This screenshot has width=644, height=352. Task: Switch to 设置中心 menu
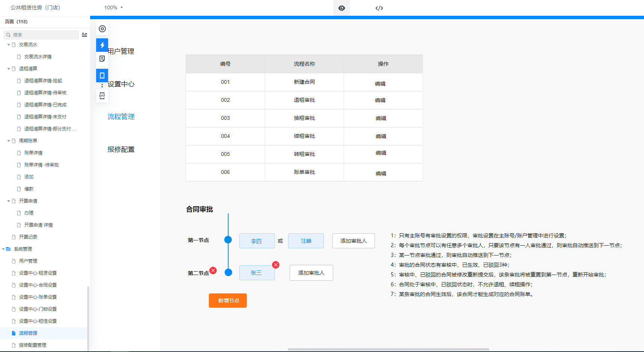point(121,84)
